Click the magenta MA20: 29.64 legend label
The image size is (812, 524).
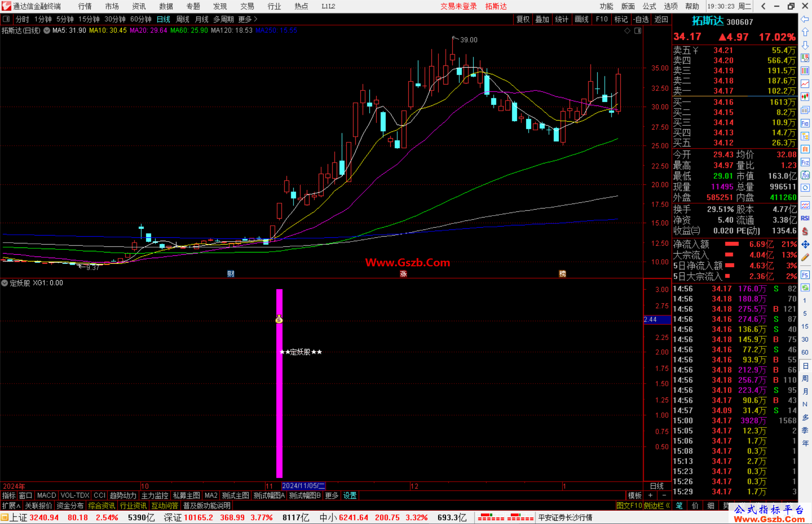pos(148,30)
